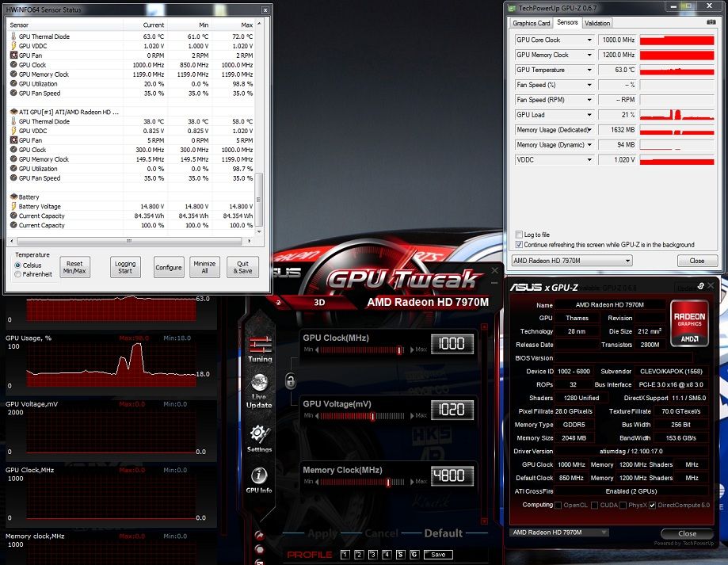Click the GPU-Z screenshot camera icon
728x565 pixels.
[x=711, y=22]
